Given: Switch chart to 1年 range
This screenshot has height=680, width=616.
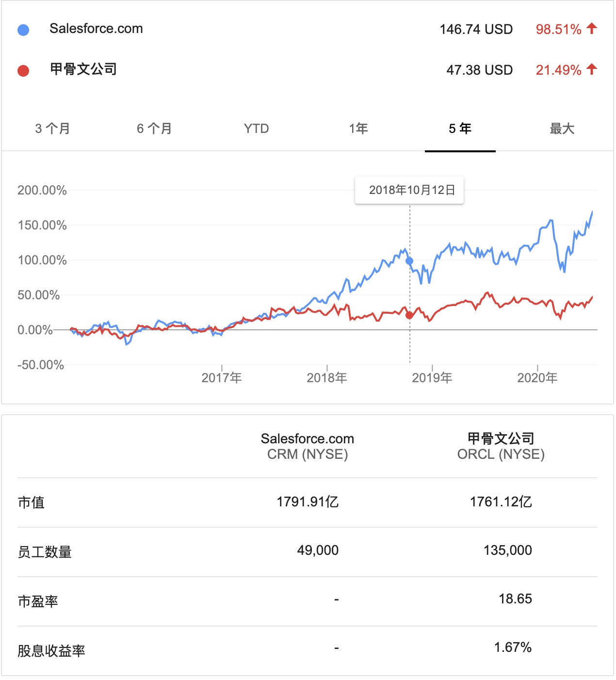Looking at the screenshot, I should pos(358,129).
